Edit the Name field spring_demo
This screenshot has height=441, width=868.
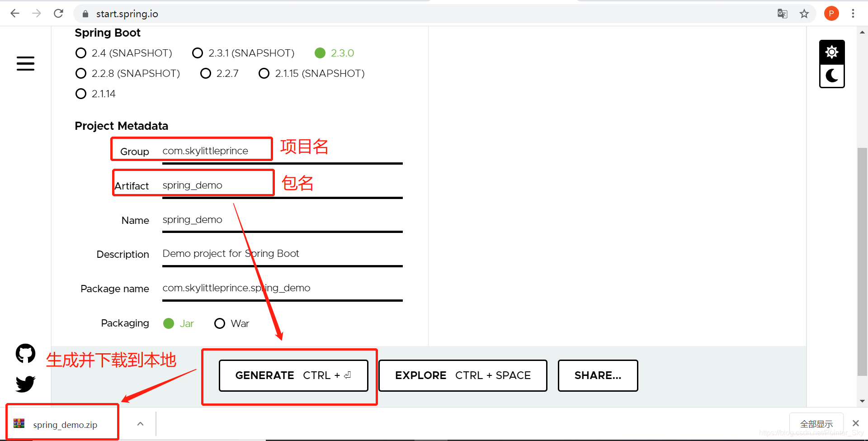click(x=282, y=220)
